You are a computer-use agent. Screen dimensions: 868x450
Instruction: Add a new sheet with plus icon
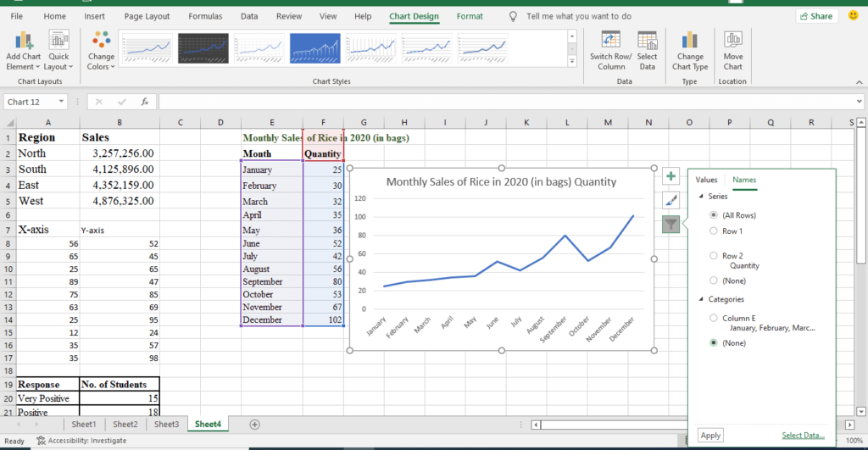(254, 425)
